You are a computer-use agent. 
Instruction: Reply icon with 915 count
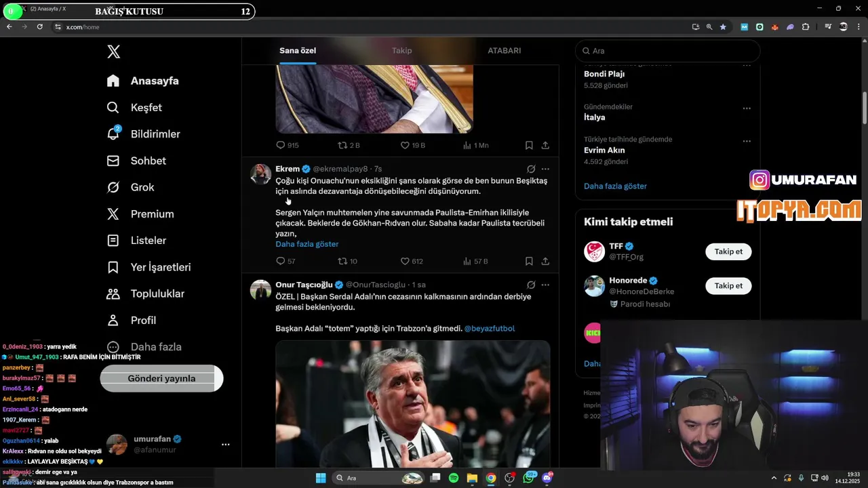click(x=281, y=145)
